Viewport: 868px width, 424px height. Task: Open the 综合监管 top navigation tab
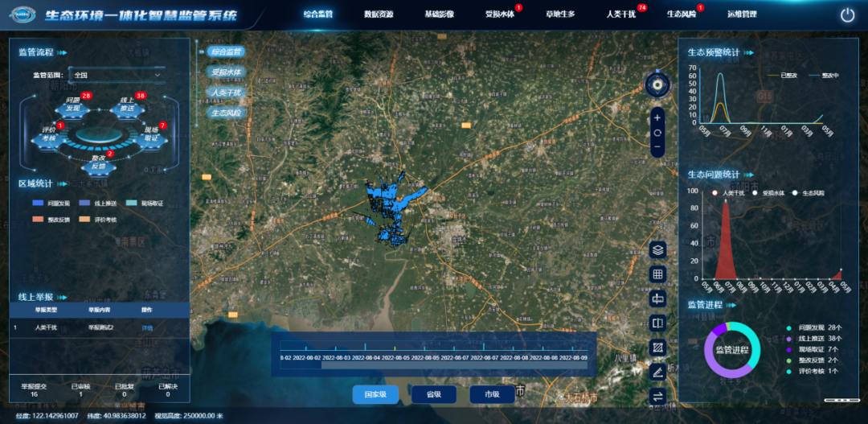point(318,14)
